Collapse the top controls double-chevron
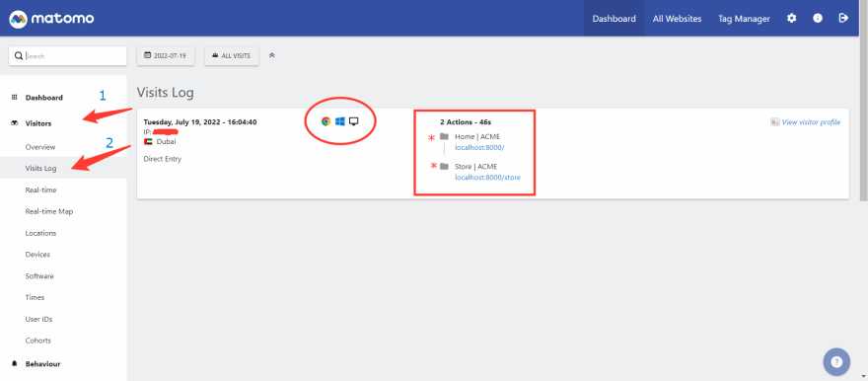868x381 pixels. (272, 55)
